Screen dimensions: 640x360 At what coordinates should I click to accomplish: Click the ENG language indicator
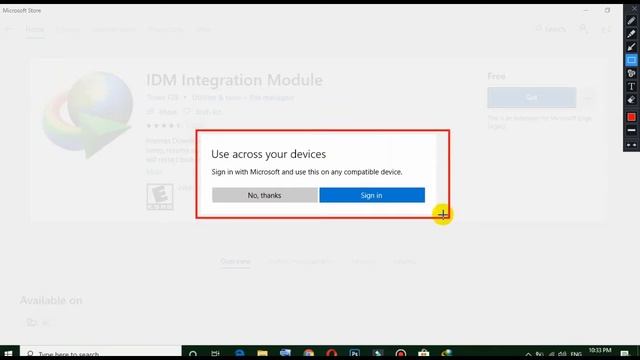point(576,354)
